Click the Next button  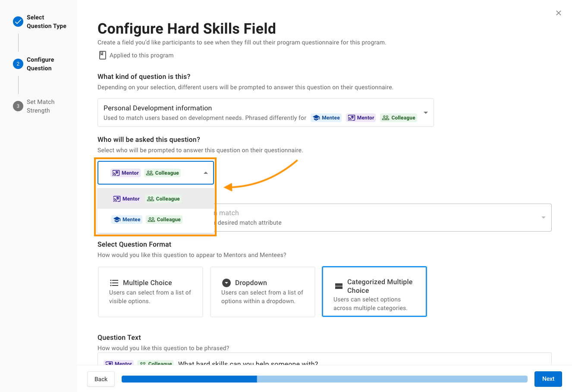[x=548, y=379]
